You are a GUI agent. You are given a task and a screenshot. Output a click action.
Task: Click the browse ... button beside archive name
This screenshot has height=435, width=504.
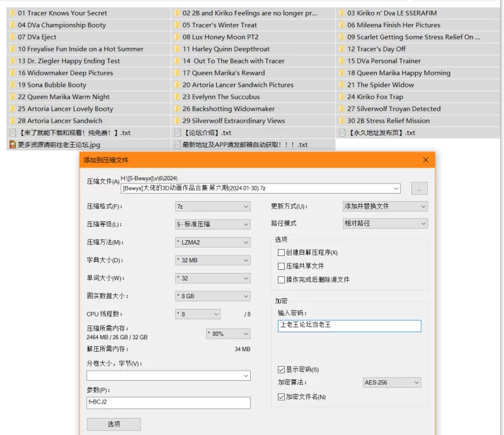coord(420,188)
